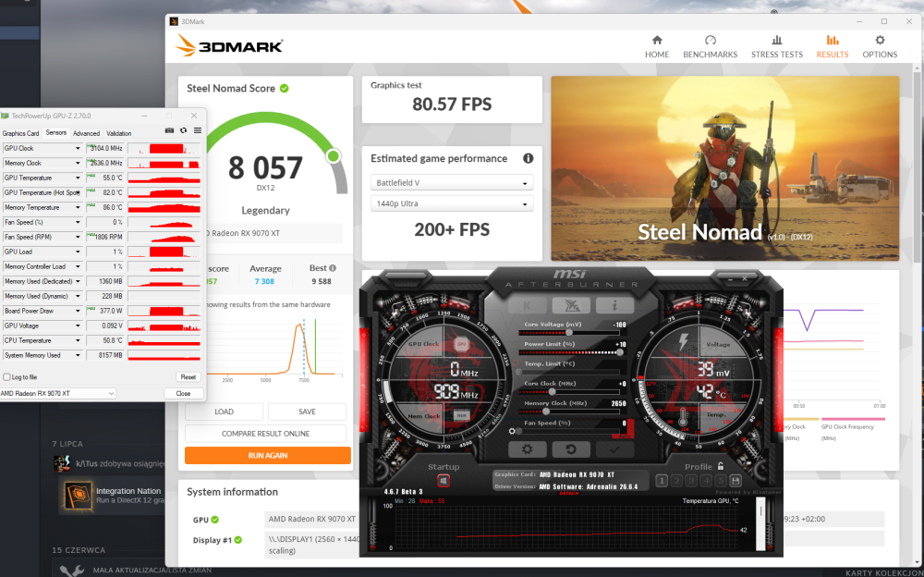Open the Battlefield V game dropdown
The width and height of the screenshot is (924, 577).
click(452, 183)
